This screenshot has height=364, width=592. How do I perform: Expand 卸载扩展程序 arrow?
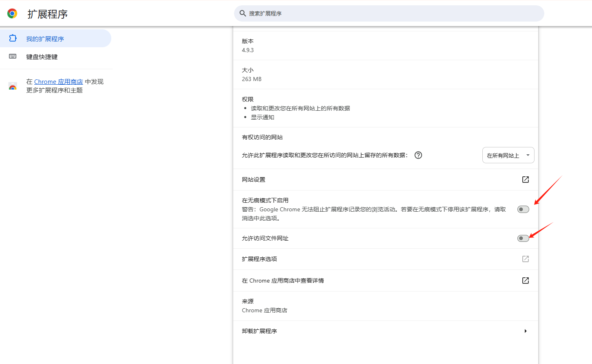click(526, 331)
